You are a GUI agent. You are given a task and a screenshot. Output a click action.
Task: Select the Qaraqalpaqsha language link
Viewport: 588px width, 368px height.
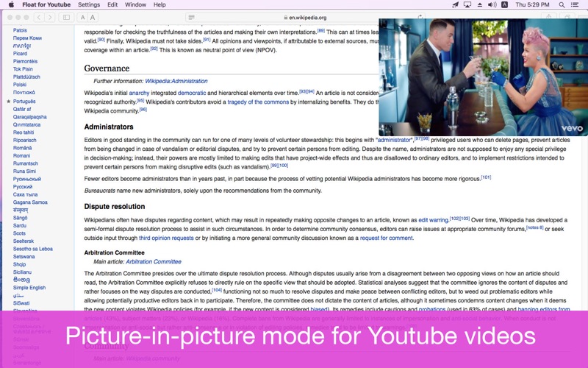(30, 117)
